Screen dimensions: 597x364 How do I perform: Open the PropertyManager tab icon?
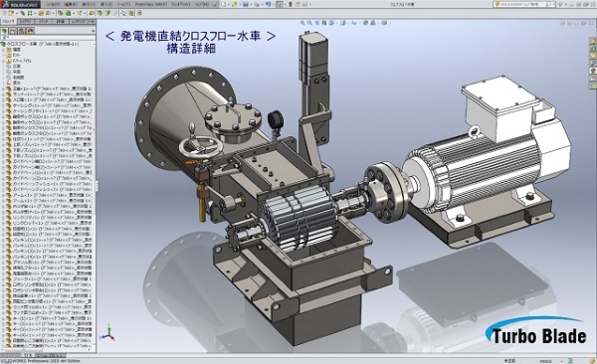click(13, 31)
